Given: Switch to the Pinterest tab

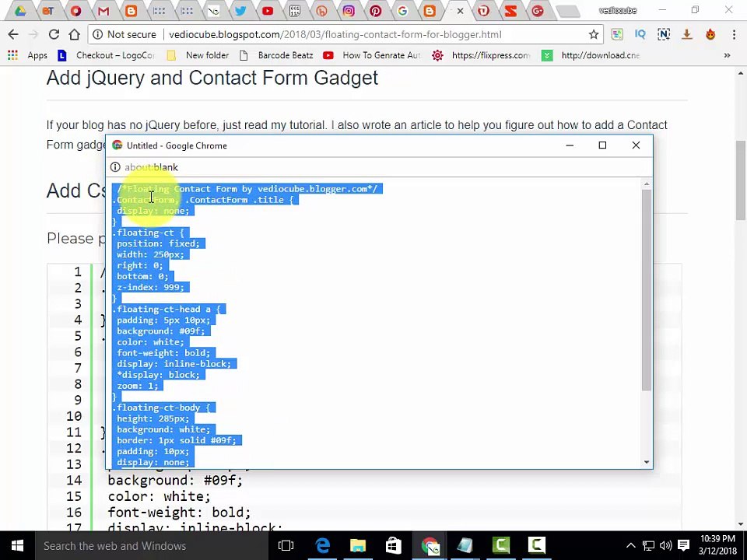Looking at the screenshot, I should (376, 10).
